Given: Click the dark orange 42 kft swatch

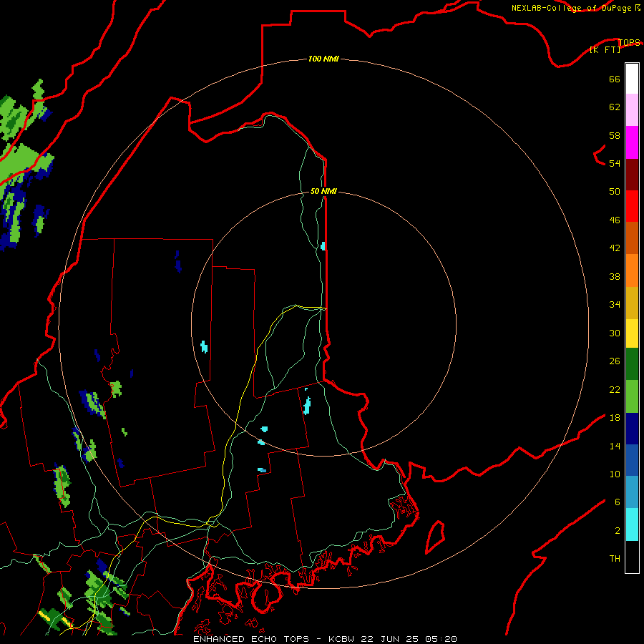Looking at the screenshot, I should click(632, 238).
